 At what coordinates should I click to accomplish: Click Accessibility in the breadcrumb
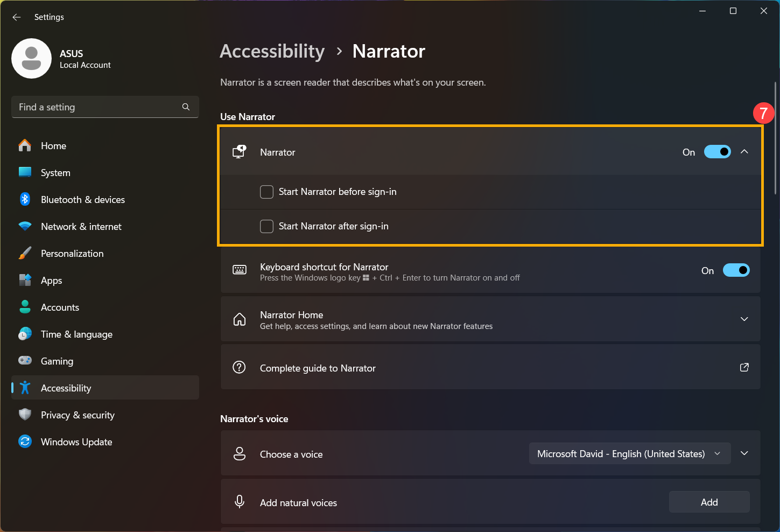(272, 51)
